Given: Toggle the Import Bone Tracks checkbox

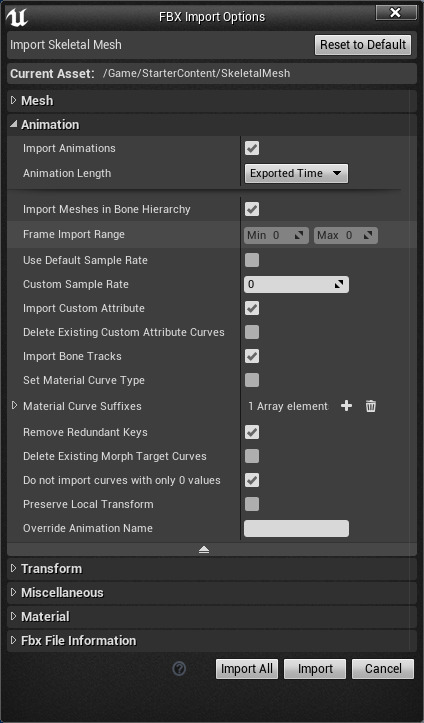Looking at the screenshot, I should (x=252, y=356).
